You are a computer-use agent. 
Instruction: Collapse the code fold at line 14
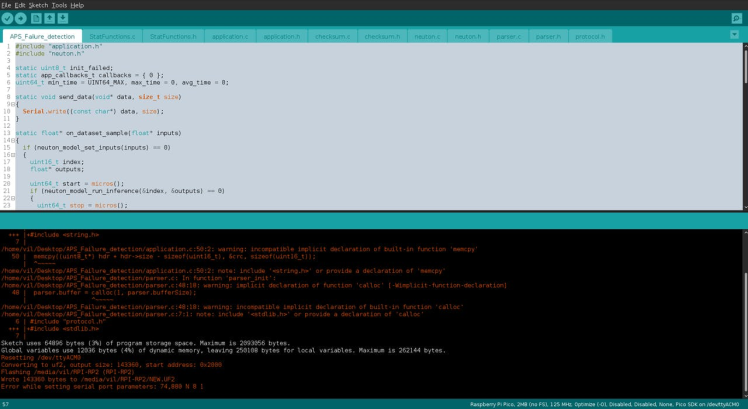[x=13, y=140]
